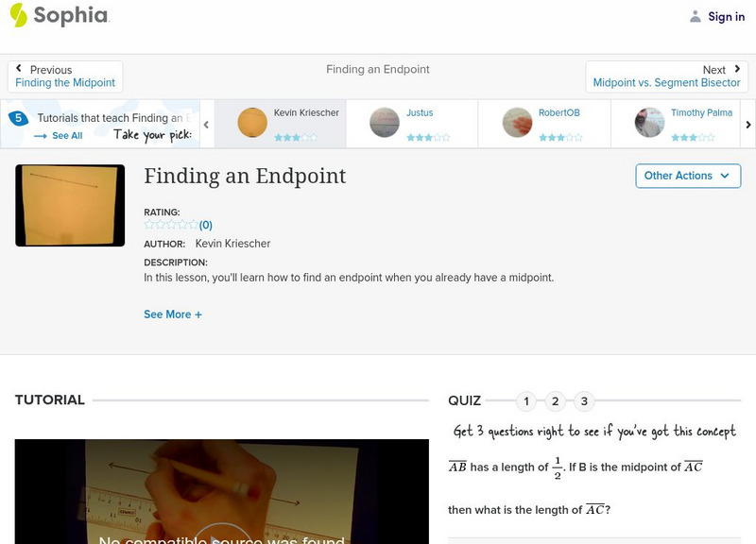The height and width of the screenshot is (544, 756).
Task: Expand the description with See More
Action: click(173, 314)
